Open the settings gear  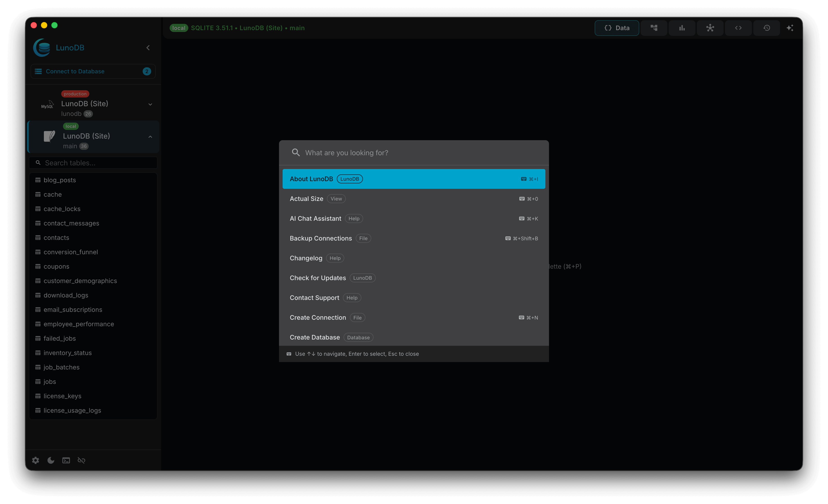click(x=35, y=460)
